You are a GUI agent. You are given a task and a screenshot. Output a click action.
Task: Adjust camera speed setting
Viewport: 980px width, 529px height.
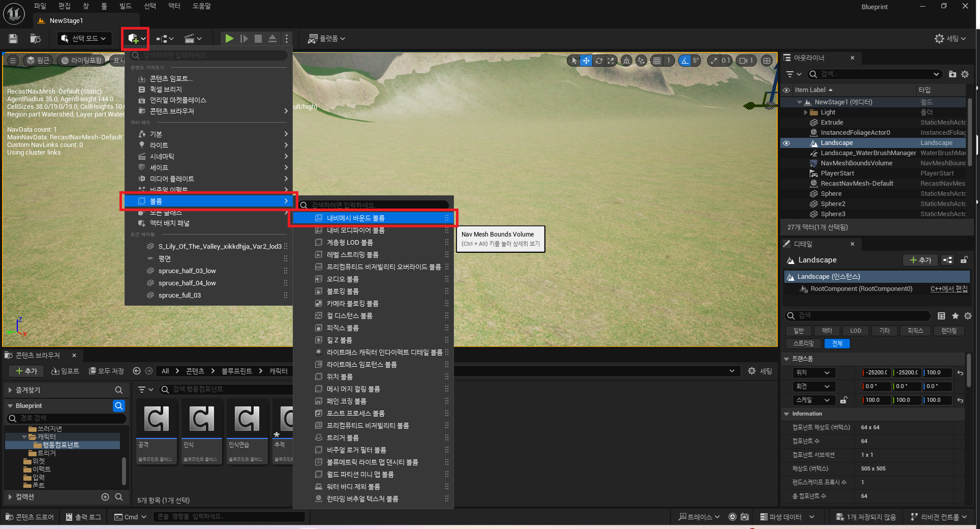[x=746, y=61]
